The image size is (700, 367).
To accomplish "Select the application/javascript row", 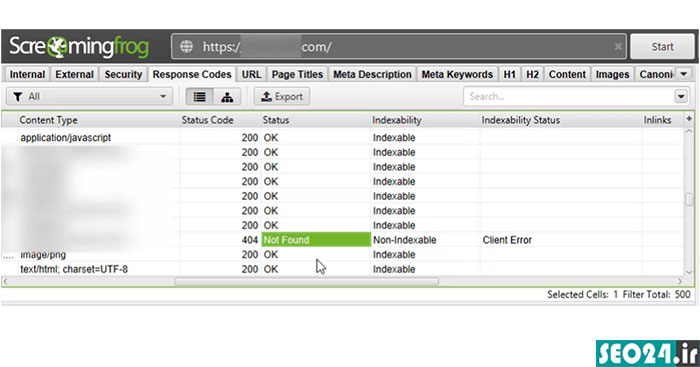I will 342,138.
